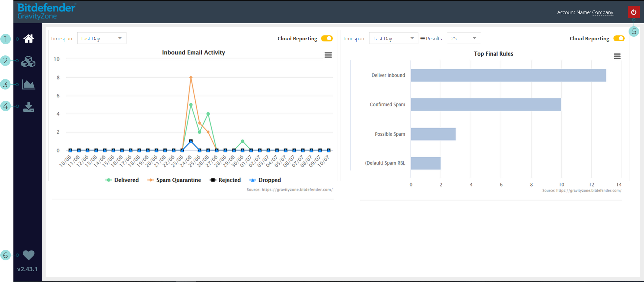The height and width of the screenshot is (282, 644).
Task: Click the Confirmed Spam bar in chart
Action: (x=486, y=105)
